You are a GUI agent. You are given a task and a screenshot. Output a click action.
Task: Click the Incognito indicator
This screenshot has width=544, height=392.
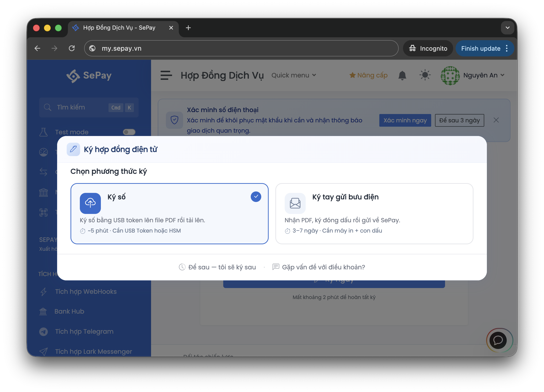tap(428, 49)
